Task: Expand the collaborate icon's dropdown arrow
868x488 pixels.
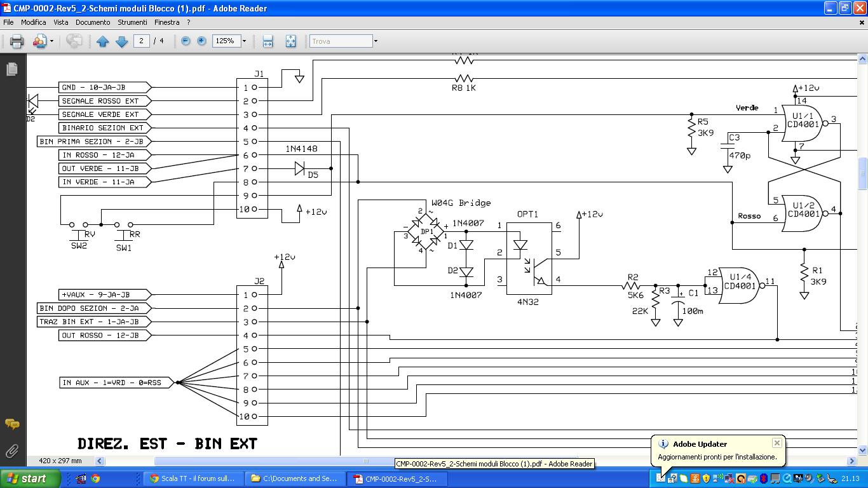Action: click(x=51, y=41)
